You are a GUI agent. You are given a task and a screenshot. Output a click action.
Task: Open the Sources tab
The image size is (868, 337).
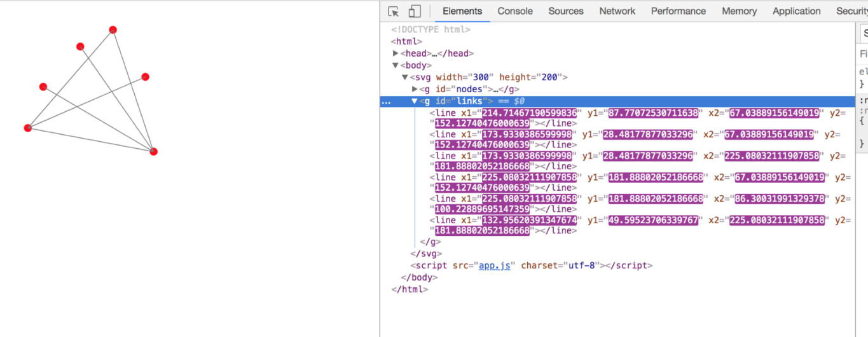coord(565,11)
